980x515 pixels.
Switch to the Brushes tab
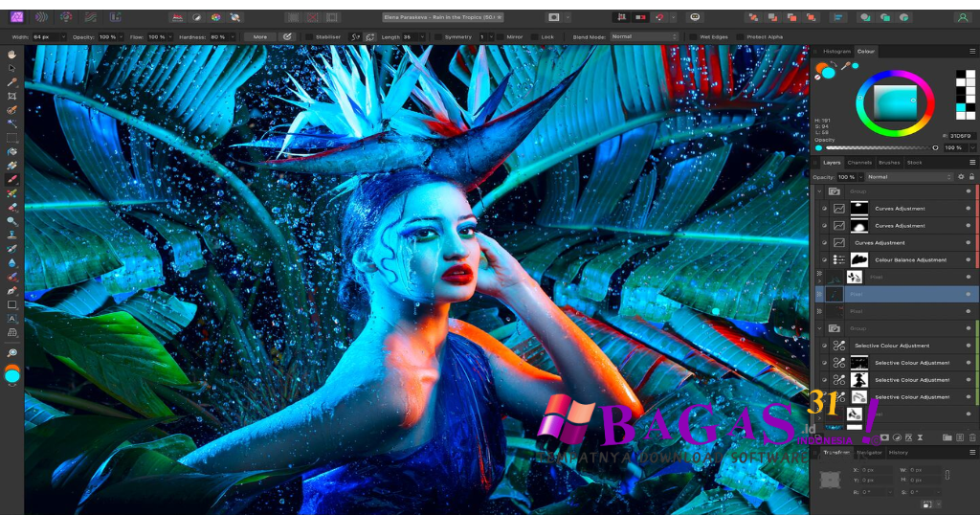click(889, 163)
